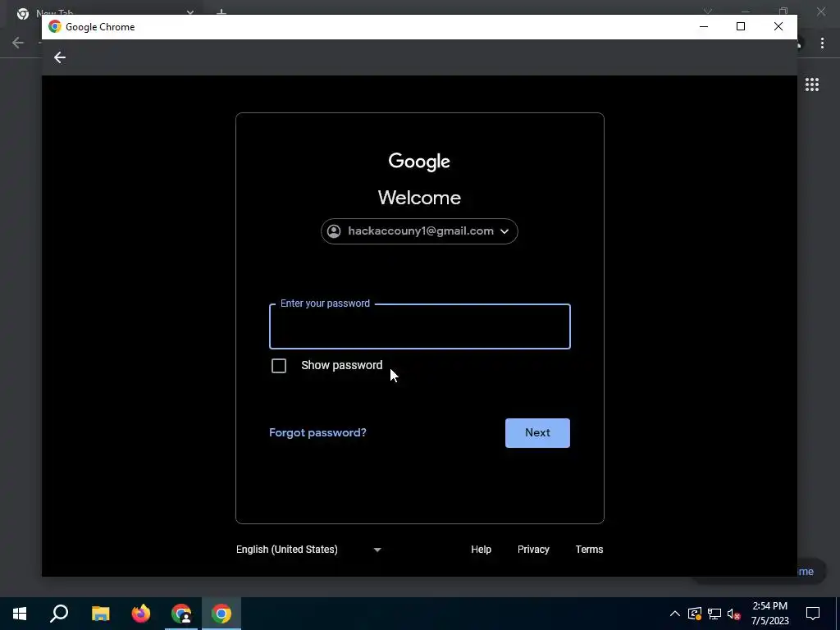The image size is (840, 630).
Task: Launch Firefox from the taskbar
Action: (x=141, y=614)
